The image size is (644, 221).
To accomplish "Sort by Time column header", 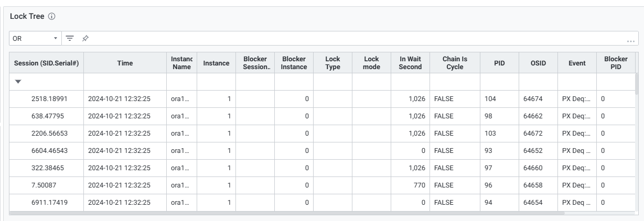I will [125, 63].
